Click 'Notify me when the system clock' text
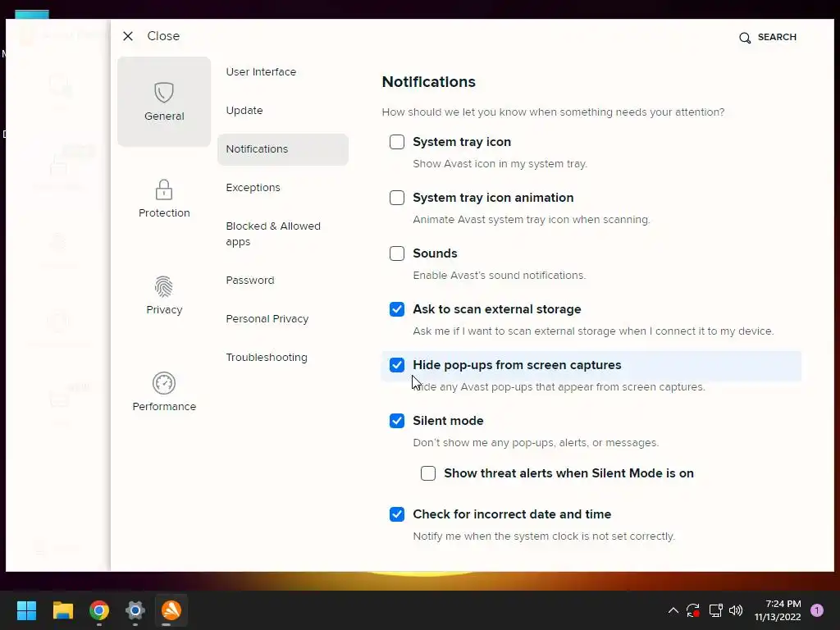 tap(544, 536)
